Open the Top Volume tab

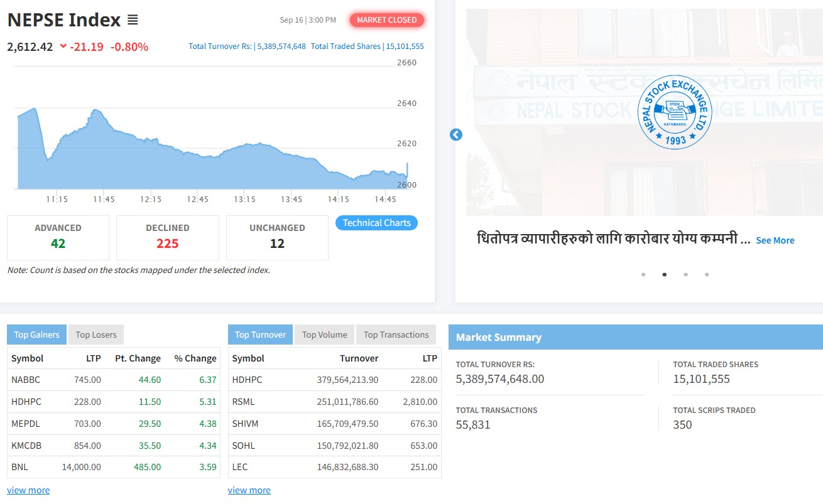point(324,335)
